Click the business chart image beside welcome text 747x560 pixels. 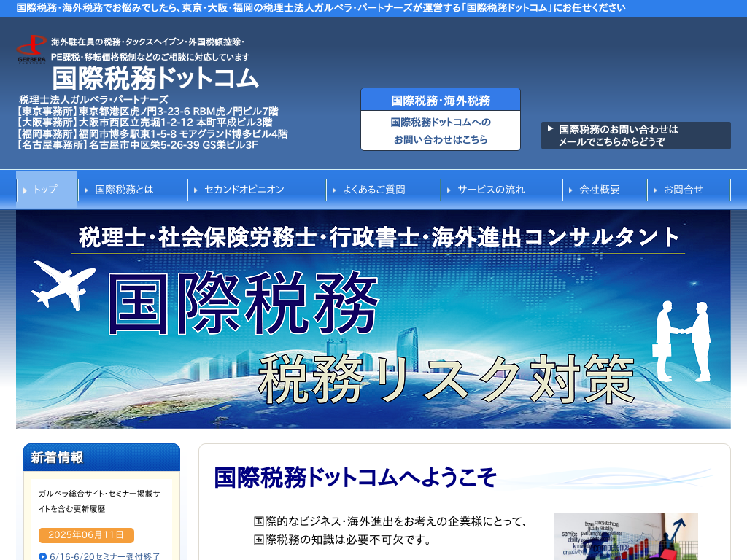click(x=625, y=536)
